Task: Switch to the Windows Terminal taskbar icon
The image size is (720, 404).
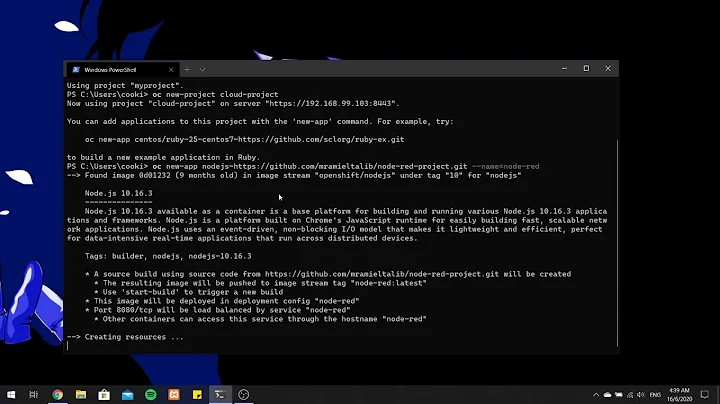Action: pos(220,394)
